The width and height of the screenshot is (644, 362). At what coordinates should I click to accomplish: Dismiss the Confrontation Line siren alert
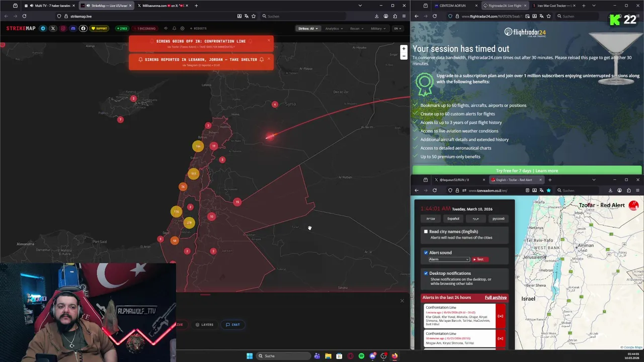pyautogui.click(x=269, y=40)
